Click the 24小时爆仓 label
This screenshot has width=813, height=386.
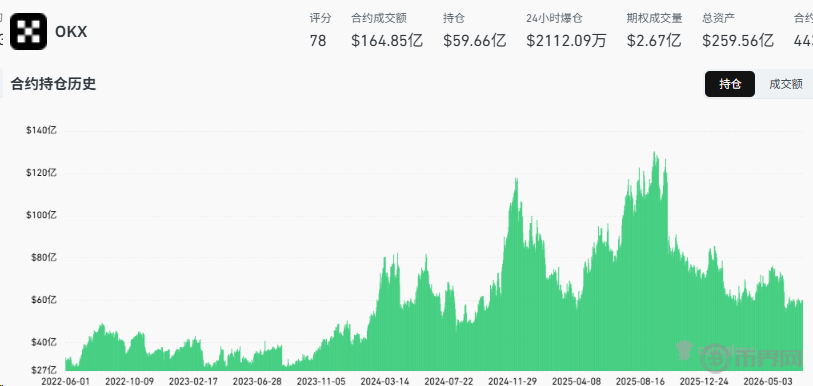pos(554,18)
